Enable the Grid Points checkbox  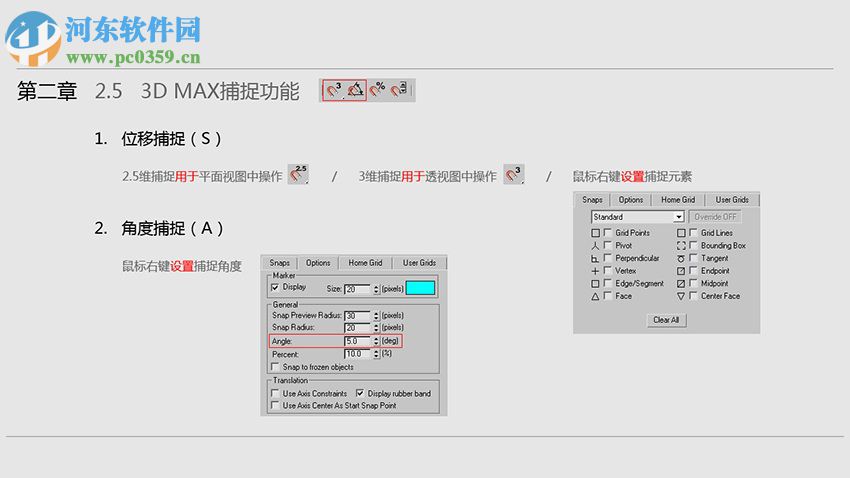click(608, 232)
